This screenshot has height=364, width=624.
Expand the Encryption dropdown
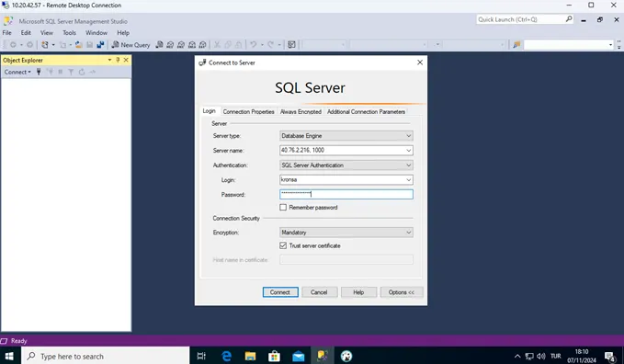point(408,233)
